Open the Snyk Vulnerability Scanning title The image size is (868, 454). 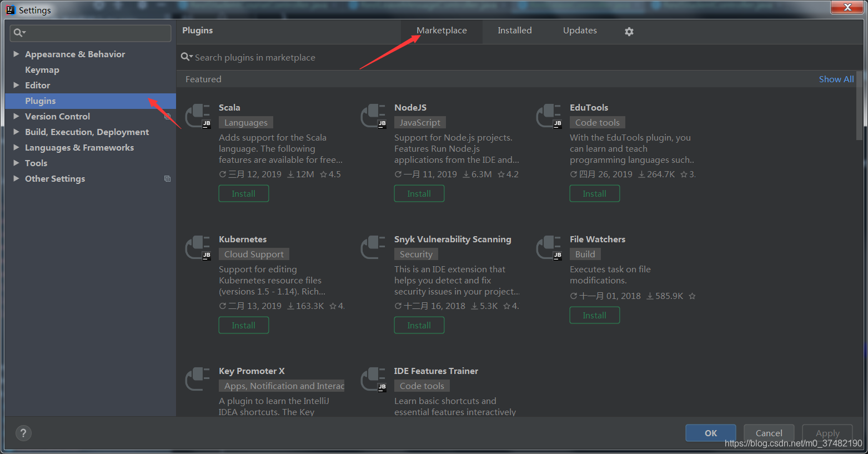453,239
